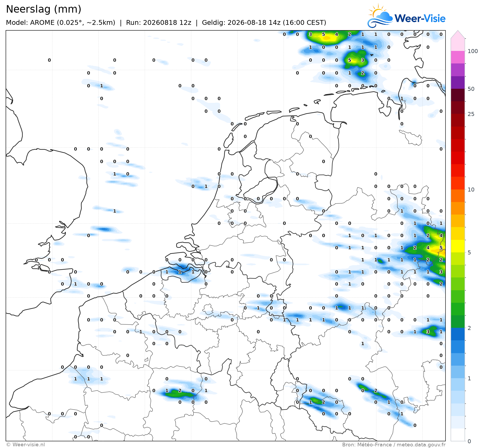Click the Weer-Visie brand name text

point(420,18)
